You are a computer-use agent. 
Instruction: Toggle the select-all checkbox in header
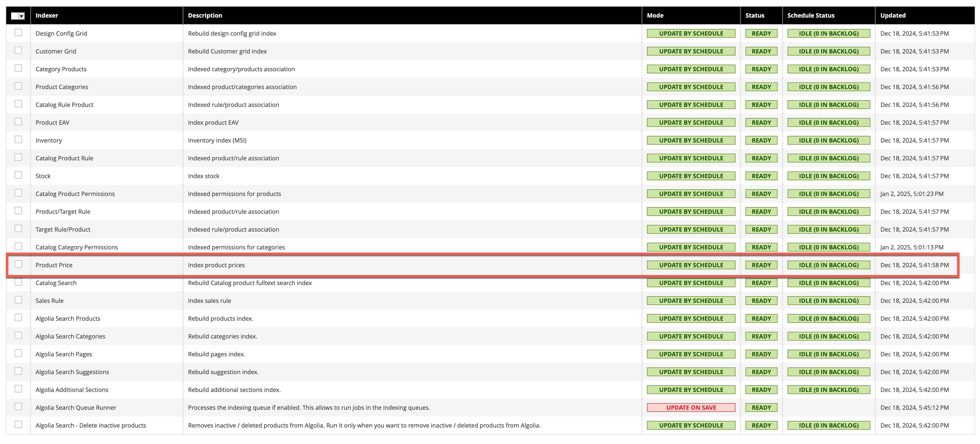15,16
